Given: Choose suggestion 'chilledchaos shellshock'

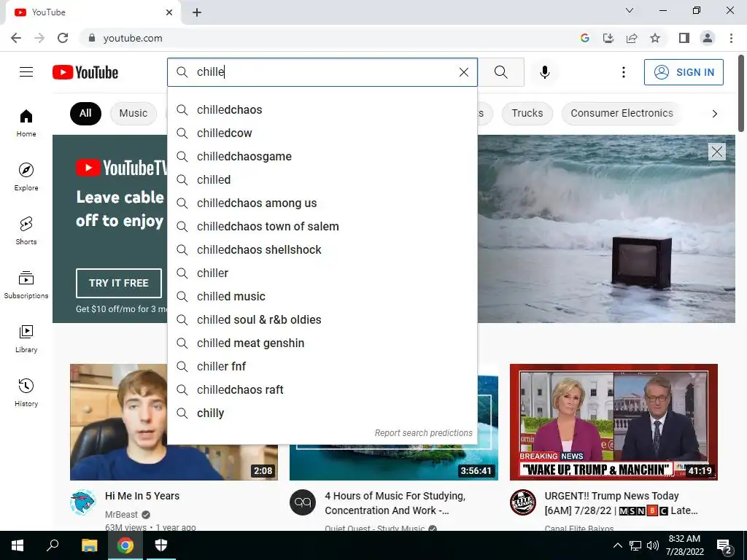Looking at the screenshot, I should [322, 249].
